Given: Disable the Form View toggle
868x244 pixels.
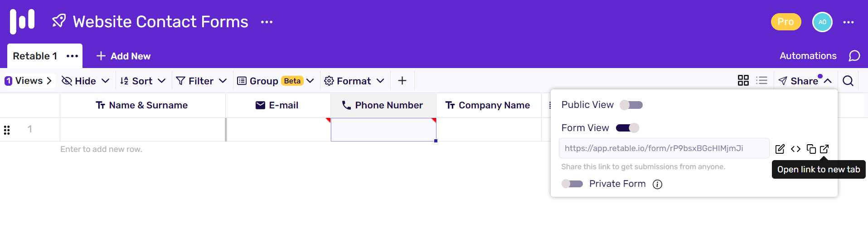Looking at the screenshot, I should (627, 128).
